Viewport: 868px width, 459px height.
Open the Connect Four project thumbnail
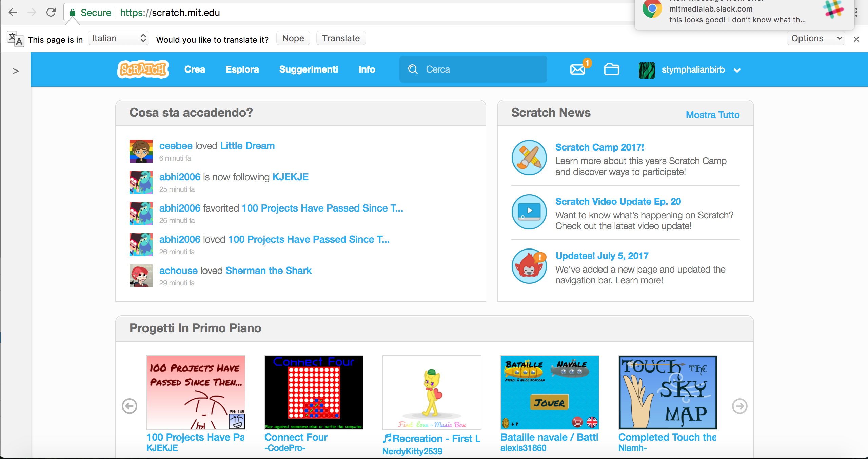(314, 392)
